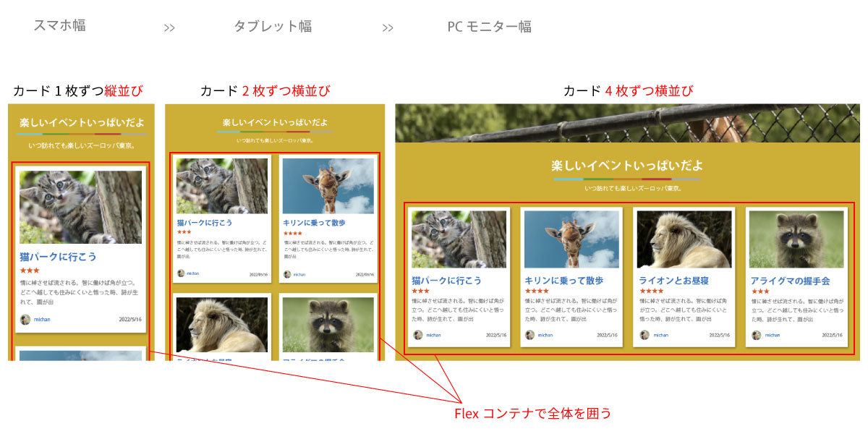868x434 pixels.
Task: Click description text in PC アライグマの握手会 card
Action: [796, 310]
